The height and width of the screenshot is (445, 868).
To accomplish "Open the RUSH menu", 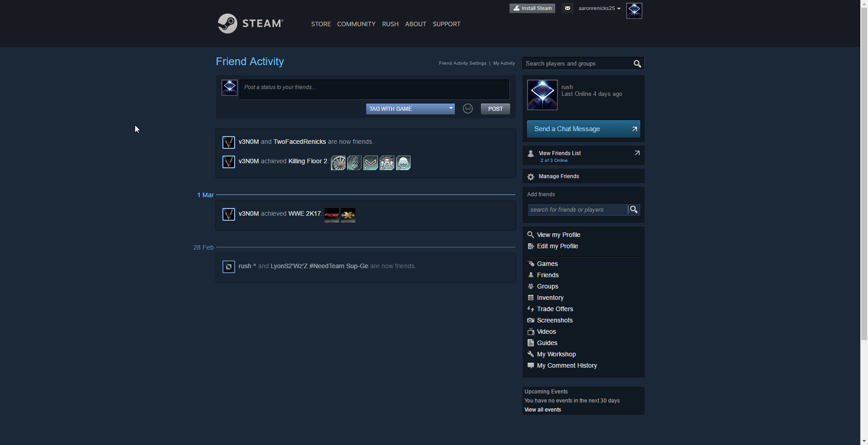I will pos(390,24).
